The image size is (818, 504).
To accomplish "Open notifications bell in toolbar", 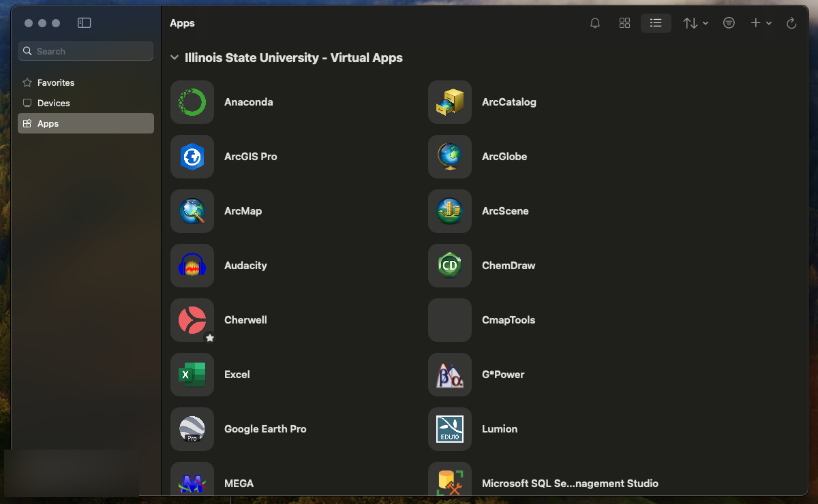I will [x=595, y=23].
